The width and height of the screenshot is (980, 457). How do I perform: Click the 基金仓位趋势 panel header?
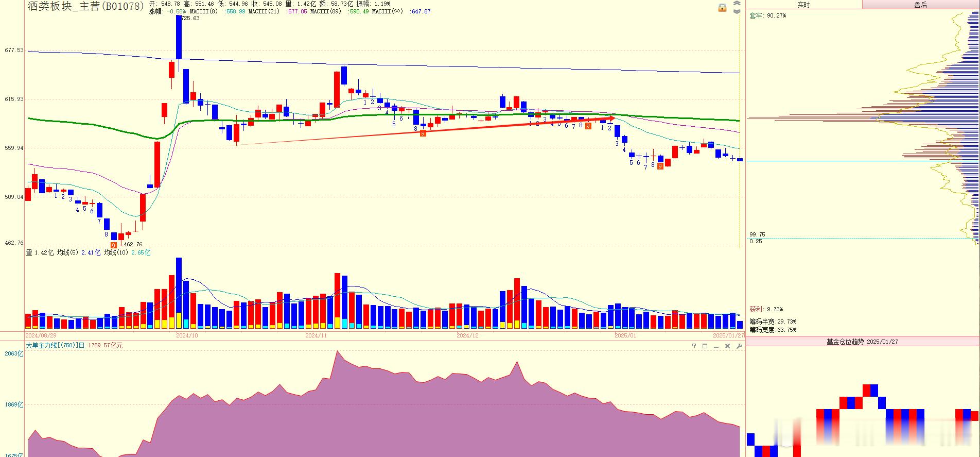coord(862,342)
